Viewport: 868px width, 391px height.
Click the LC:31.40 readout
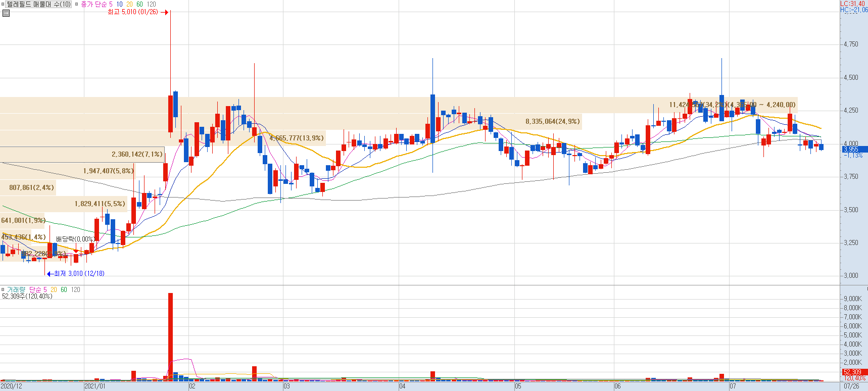(852, 4)
